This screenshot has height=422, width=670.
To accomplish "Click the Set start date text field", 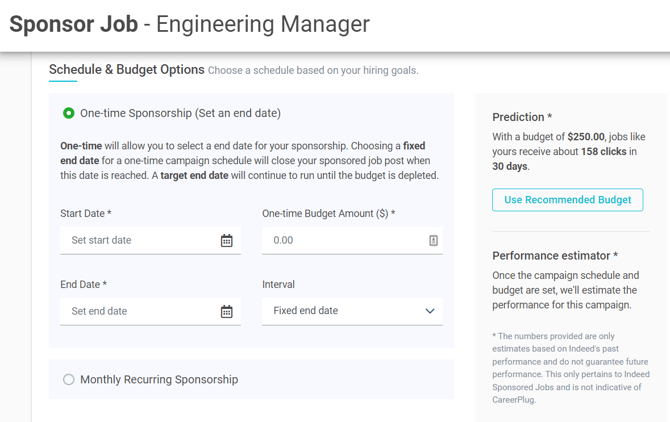I will click(138, 241).
